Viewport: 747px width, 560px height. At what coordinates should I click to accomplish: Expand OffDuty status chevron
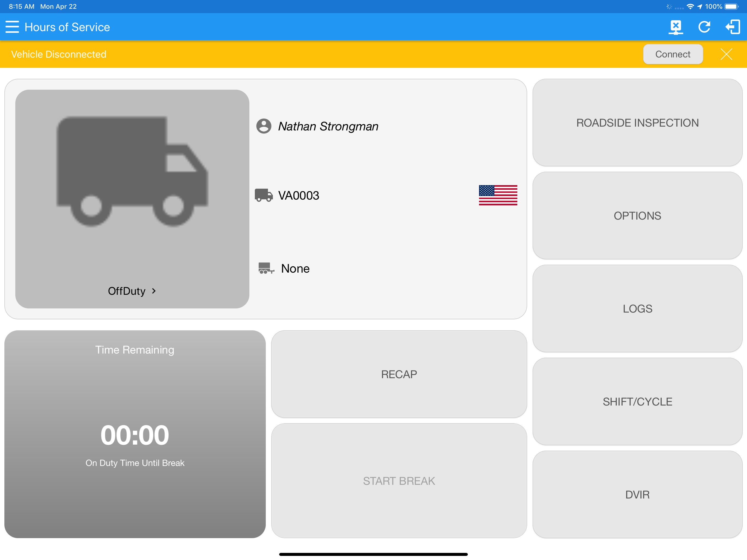tap(154, 291)
